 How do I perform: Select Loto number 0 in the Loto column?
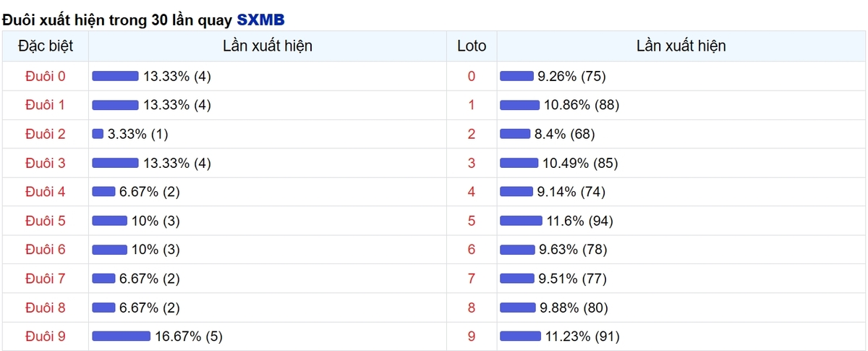coord(472,76)
